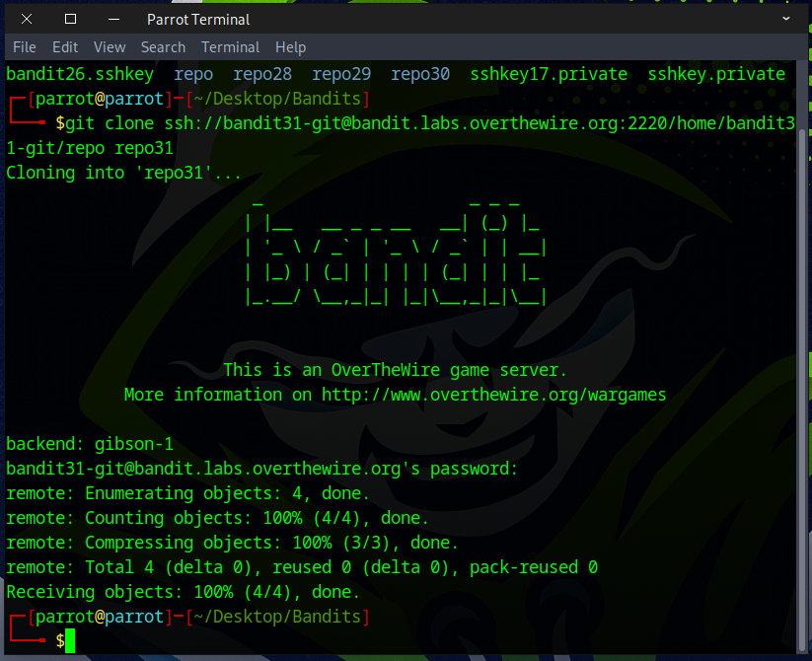Screen dimensions: 812x661
Task: Click the bandit26.sshkey filename
Action: 80,74
